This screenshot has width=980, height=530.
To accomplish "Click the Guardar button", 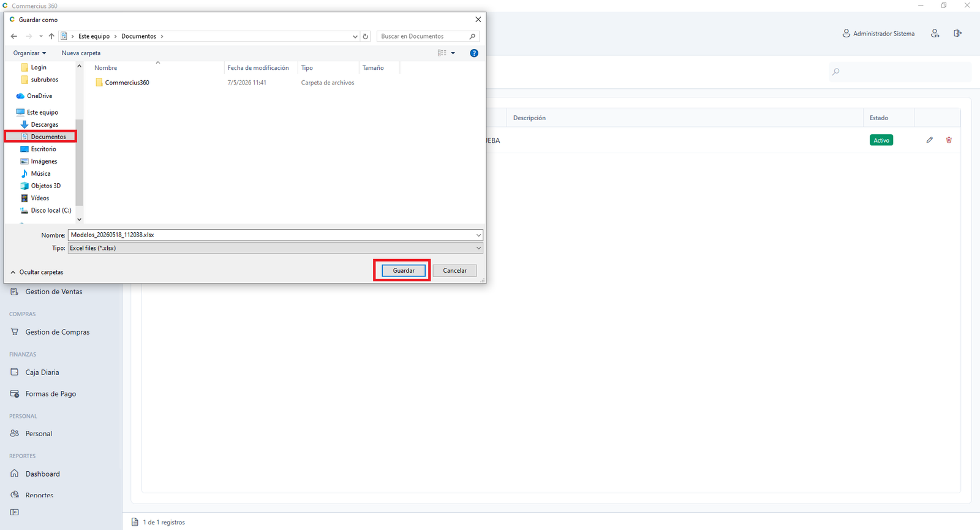I will 404,270.
